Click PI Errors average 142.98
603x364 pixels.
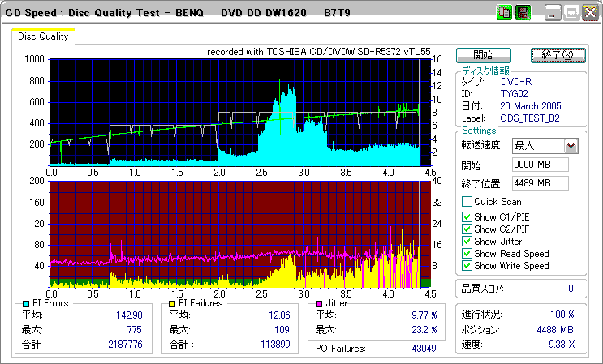(x=130, y=315)
